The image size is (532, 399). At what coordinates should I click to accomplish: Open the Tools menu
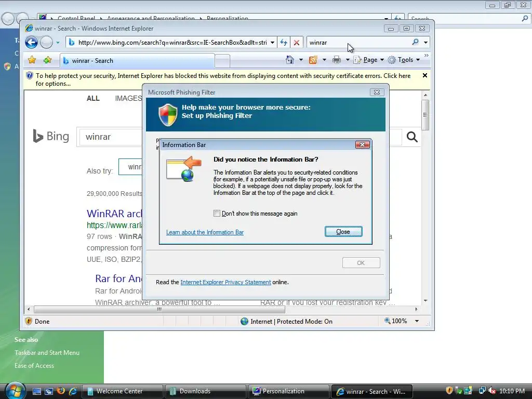pyautogui.click(x=404, y=60)
